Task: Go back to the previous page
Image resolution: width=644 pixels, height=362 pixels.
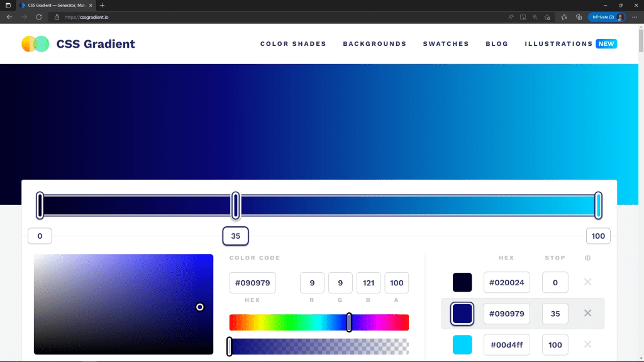Action: (9, 17)
